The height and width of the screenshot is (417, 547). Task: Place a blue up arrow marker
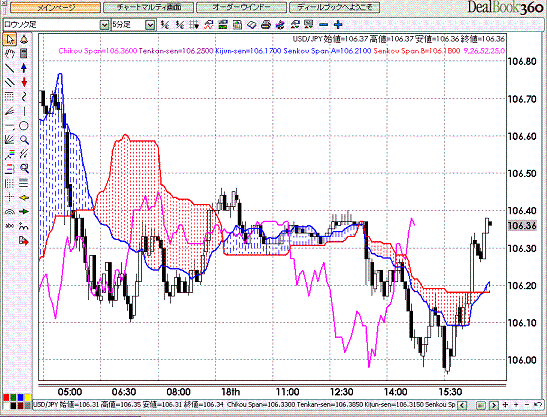click(24, 68)
